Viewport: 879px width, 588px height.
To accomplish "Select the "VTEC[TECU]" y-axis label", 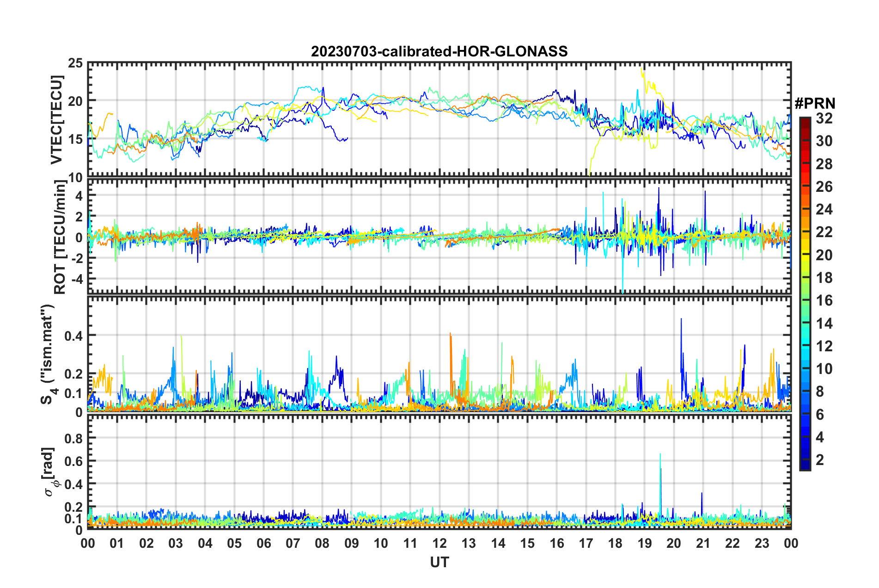I will coord(56,120).
